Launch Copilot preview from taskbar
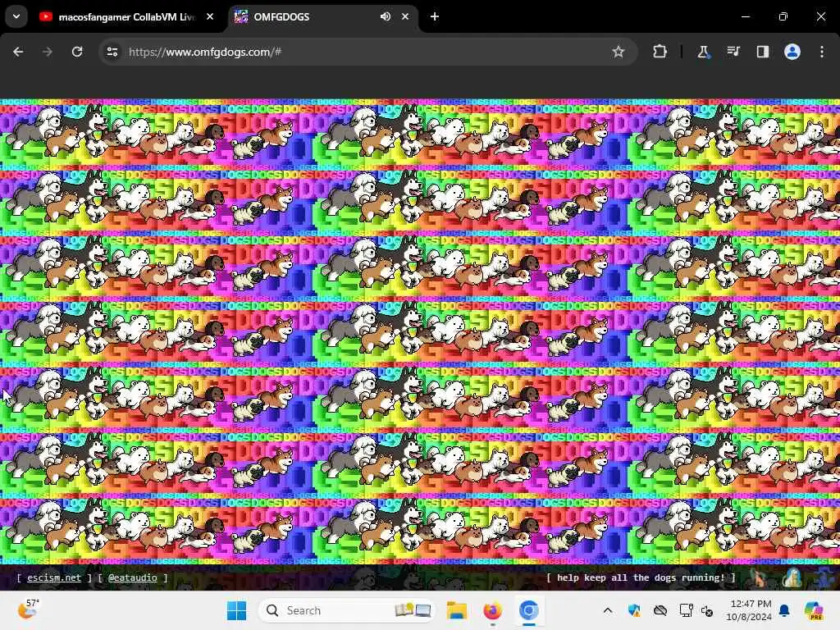The height and width of the screenshot is (630, 840). click(x=813, y=610)
